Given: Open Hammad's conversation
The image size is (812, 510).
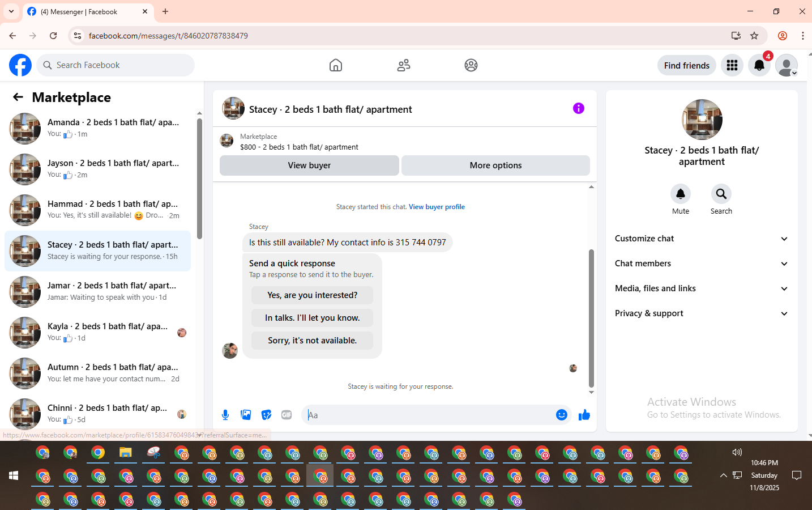Looking at the screenshot, I should [97, 210].
